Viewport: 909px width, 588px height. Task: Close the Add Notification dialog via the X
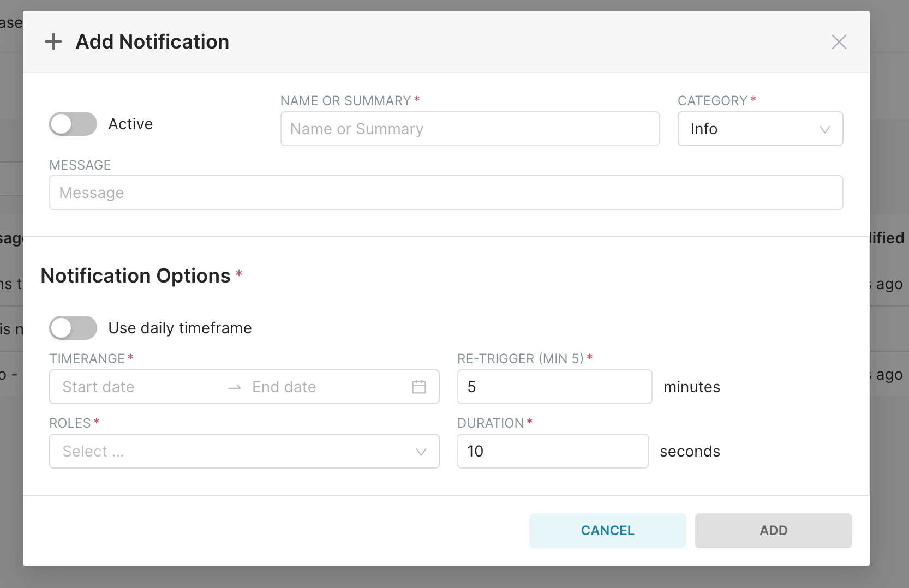(x=839, y=41)
